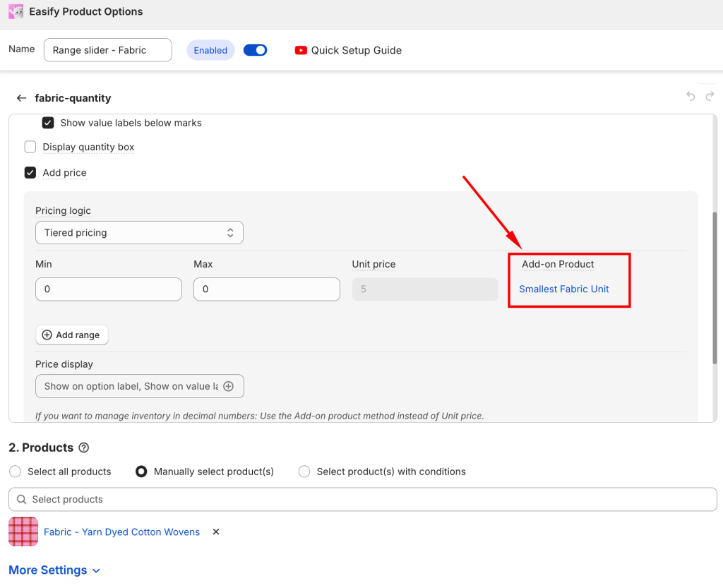Click the YouTube icon for Quick Setup Guide
Viewport: 723px width, 588px height.
301,50
